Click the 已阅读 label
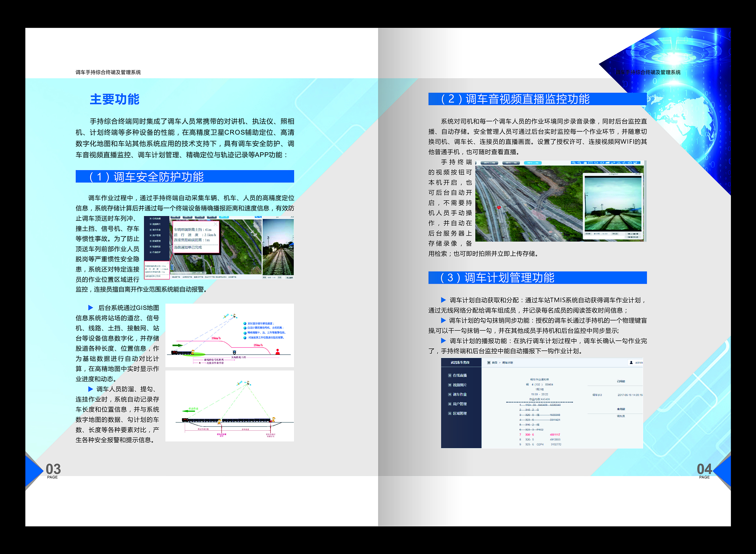The height and width of the screenshot is (554, 756). click(621, 381)
